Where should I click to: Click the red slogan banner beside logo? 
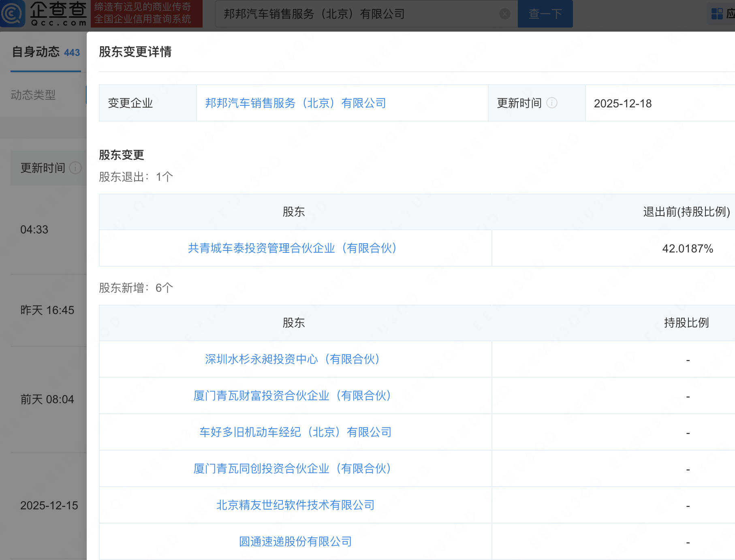pyautogui.click(x=146, y=13)
